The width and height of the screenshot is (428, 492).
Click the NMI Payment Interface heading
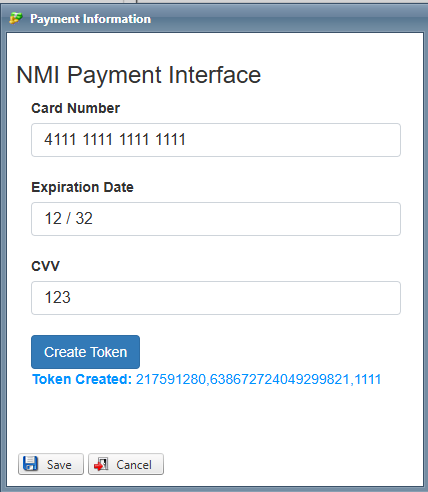coord(139,75)
